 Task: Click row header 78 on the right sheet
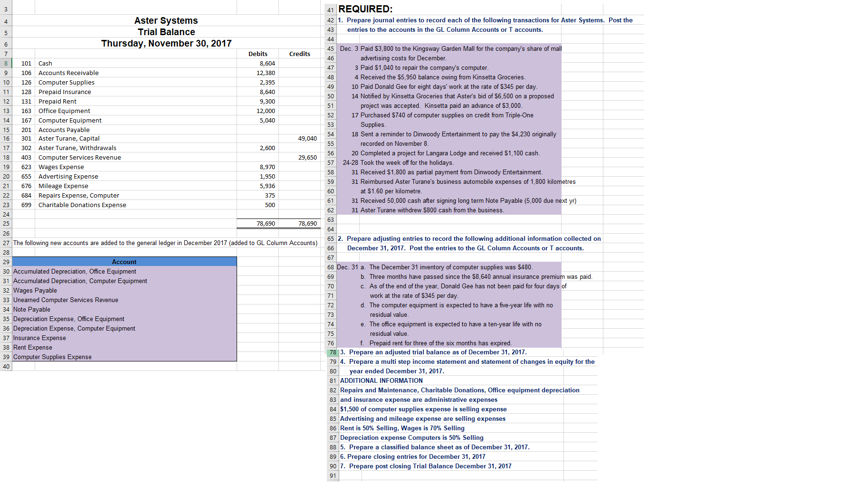(x=333, y=352)
